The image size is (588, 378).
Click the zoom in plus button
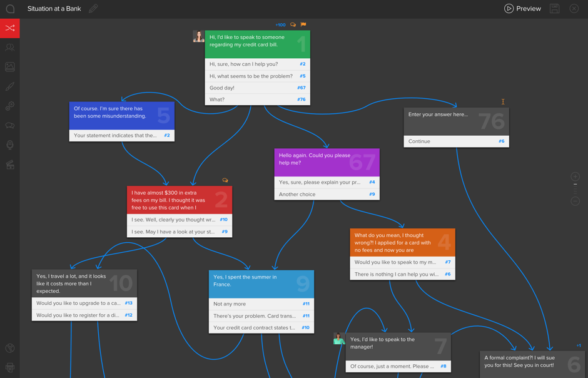coord(575,176)
